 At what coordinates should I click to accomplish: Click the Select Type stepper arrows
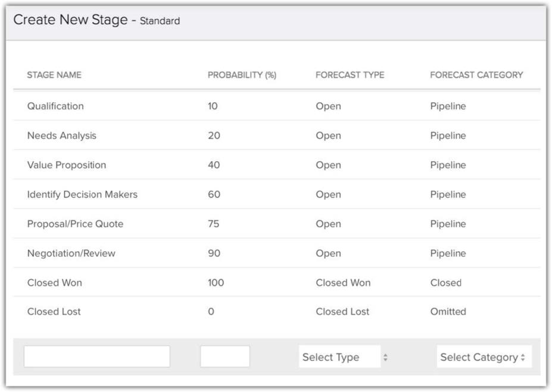[x=385, y=357]
